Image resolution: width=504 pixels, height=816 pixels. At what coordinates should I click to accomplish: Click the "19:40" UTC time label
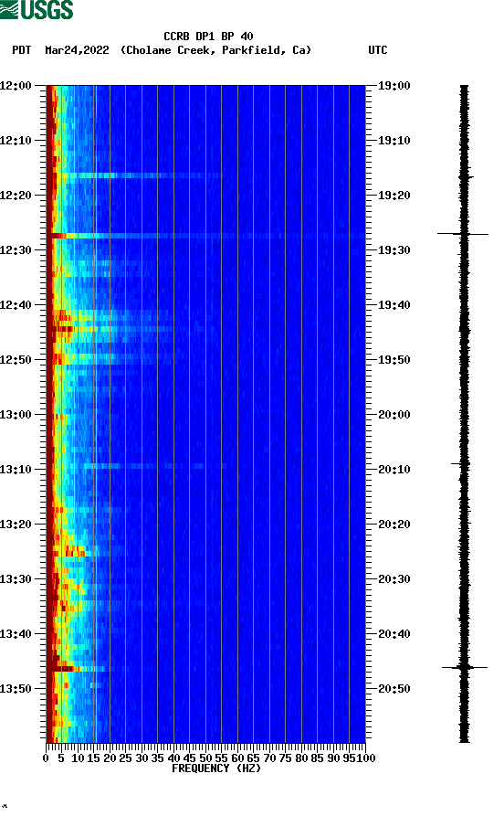[x=394, y=305]
